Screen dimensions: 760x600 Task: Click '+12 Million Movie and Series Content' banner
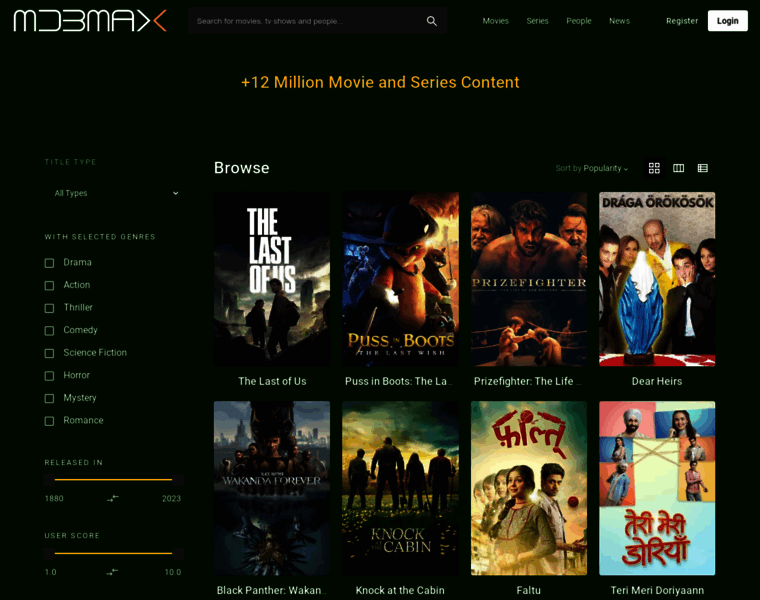point(380,82)
